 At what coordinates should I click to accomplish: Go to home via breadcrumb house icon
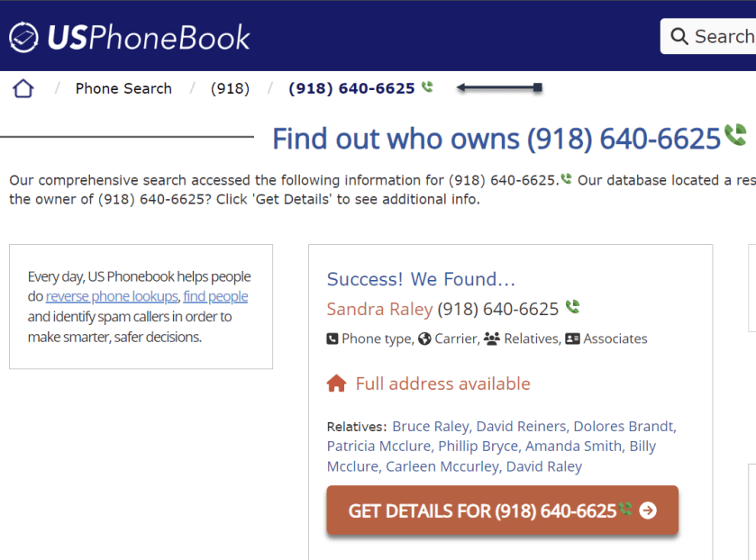click(23, 88)
